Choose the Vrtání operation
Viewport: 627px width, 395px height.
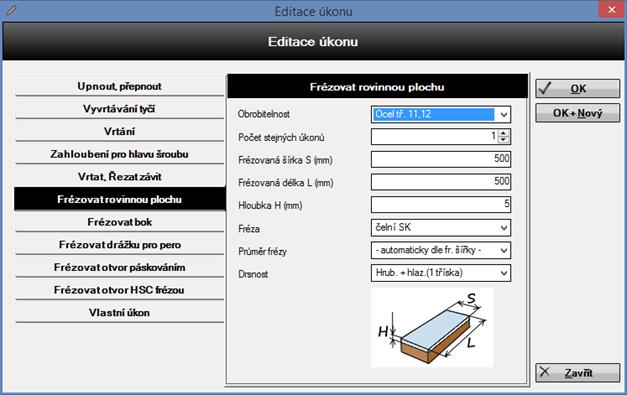click(x=120, y=131)
